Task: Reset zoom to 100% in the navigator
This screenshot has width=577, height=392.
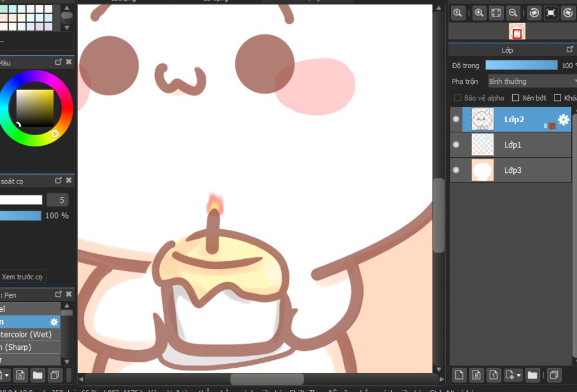Action: click(x=458, y=14)
